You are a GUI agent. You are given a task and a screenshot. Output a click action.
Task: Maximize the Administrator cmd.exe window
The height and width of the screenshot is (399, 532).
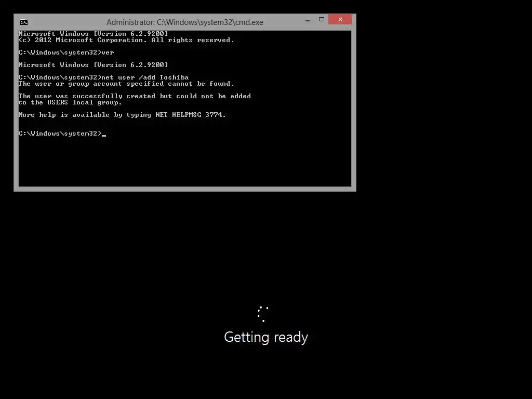pos(321,20)
